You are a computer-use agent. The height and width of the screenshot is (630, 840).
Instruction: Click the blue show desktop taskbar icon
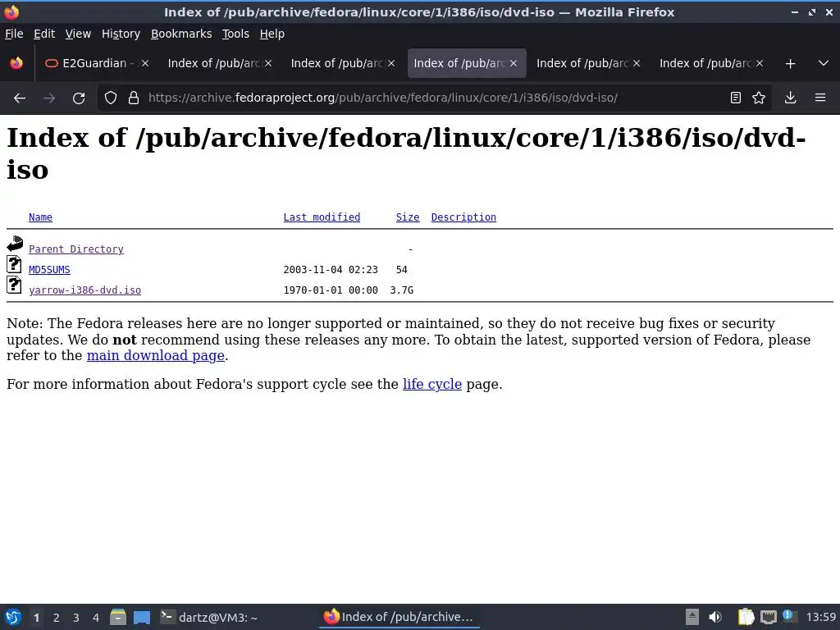pyautogui.click(x=141, y=617)
